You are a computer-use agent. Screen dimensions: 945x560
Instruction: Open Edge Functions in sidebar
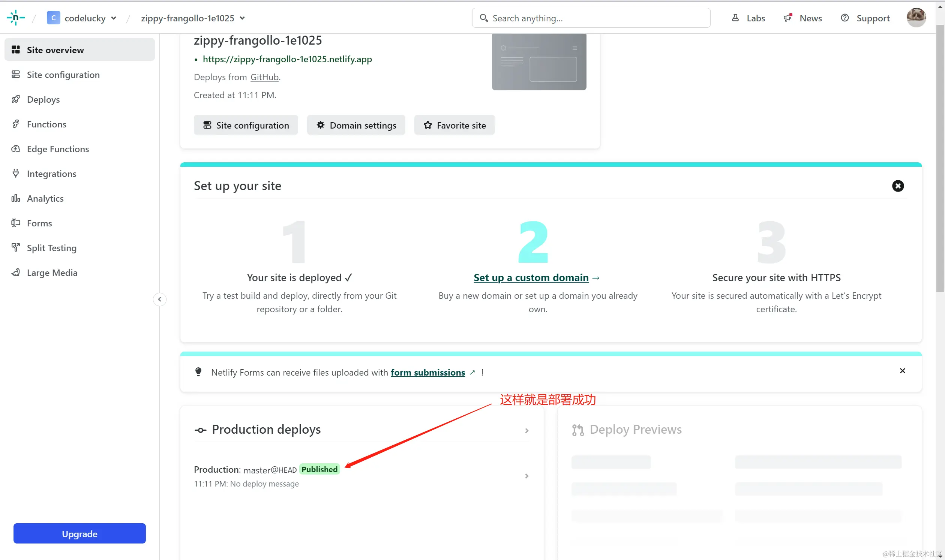pyautogui.click(x=79, y=149)
